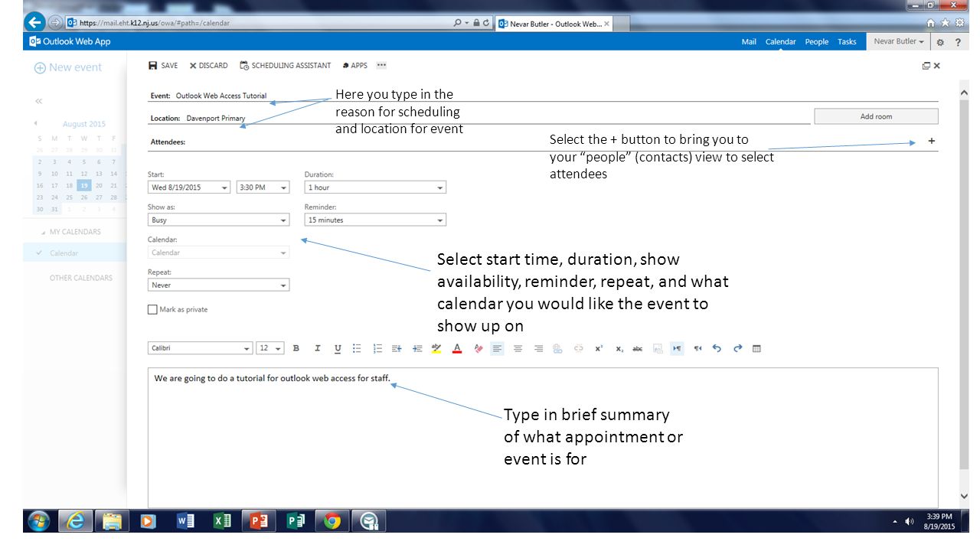Open the Reminder 15 minutes dropdown

click(375, 220)
